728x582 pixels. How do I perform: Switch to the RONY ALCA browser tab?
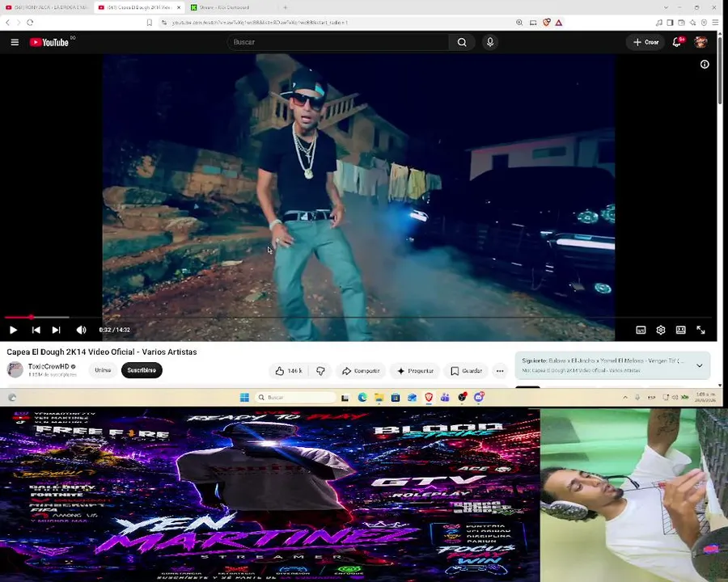[x=46, y=7]
